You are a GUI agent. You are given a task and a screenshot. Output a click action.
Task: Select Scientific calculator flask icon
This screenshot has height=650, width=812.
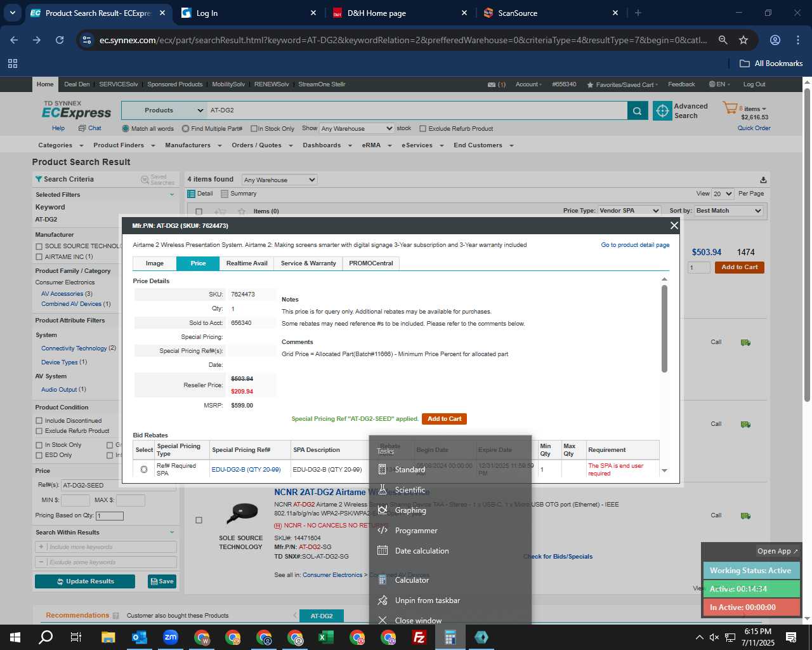coord(383,489)
